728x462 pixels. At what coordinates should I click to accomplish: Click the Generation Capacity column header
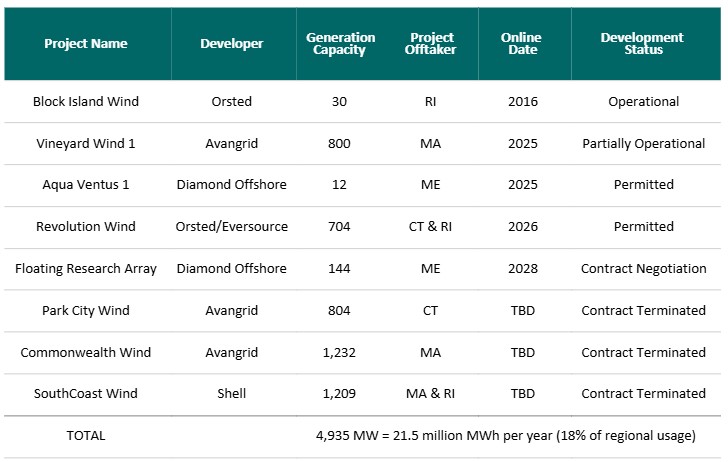340,44
